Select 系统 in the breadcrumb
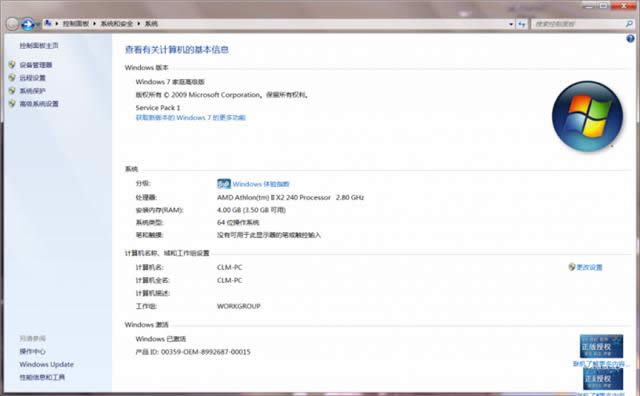 (151, 24)
